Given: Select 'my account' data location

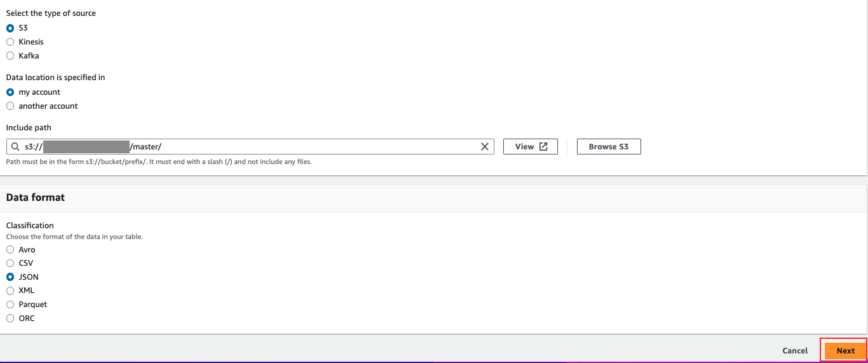Looking at the screenshot, I should pos(10,92).
